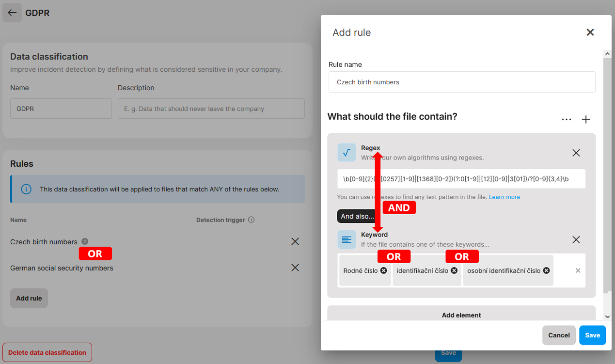
Task: Delete the German social security numbers rule
Action: (295, 268)
